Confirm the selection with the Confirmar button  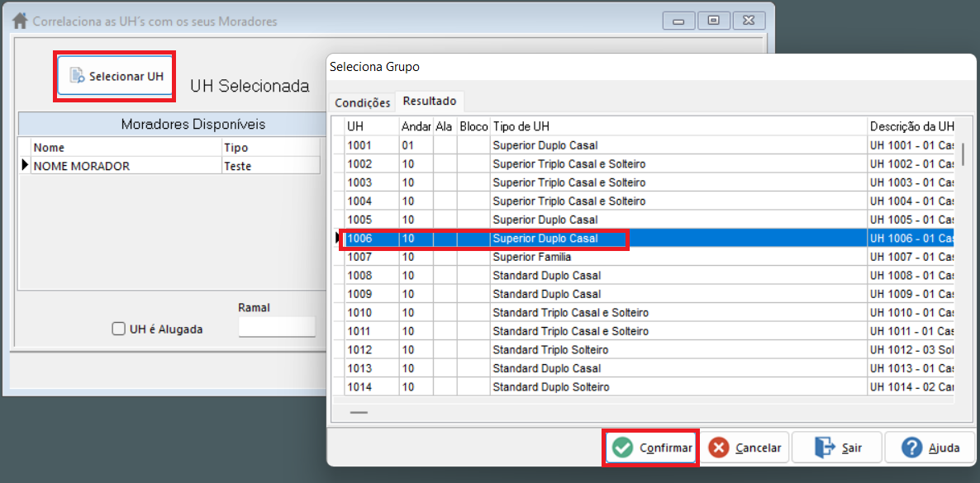click(650, 447)
